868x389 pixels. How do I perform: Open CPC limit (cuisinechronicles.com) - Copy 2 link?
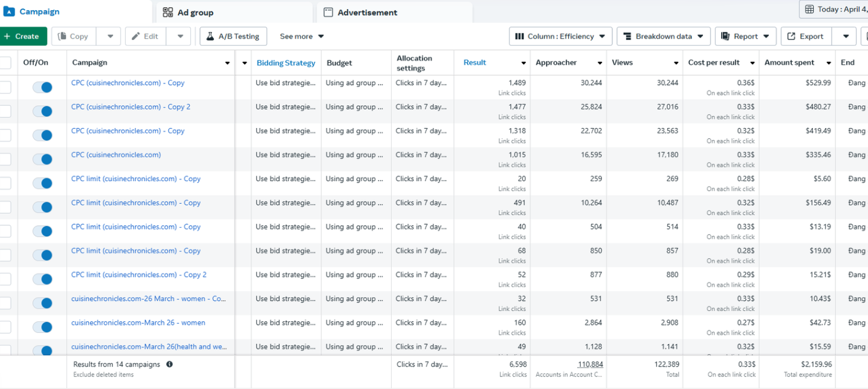[139, 275]
